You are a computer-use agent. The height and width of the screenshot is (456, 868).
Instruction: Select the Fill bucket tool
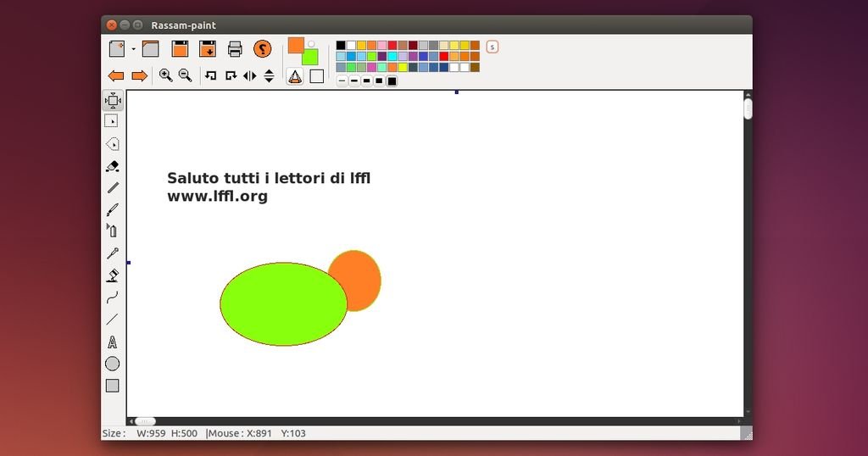click(113, 275)
